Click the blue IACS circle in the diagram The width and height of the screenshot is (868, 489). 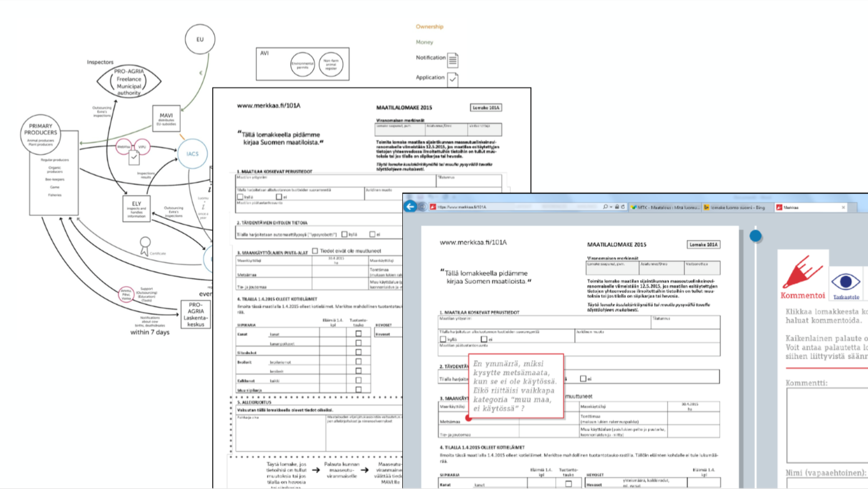tap(192, 154)
